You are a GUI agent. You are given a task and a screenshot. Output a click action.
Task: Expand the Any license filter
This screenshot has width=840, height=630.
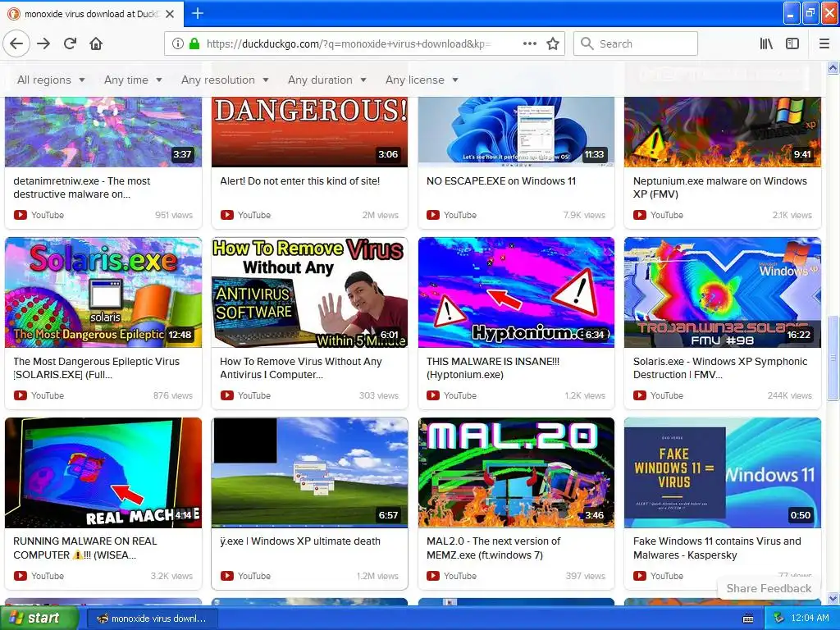[x=422, y=80]
